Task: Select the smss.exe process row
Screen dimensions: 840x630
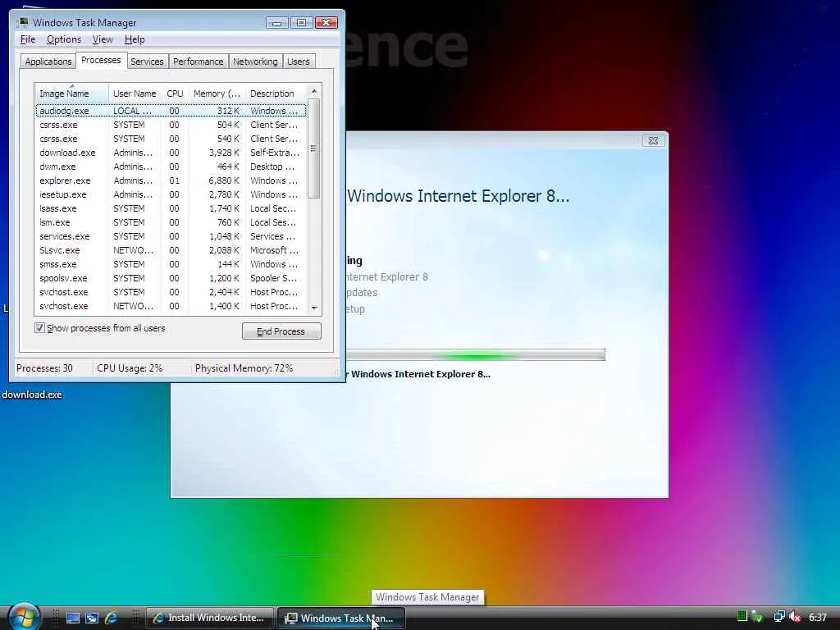Action: click(x=171, y=264)
